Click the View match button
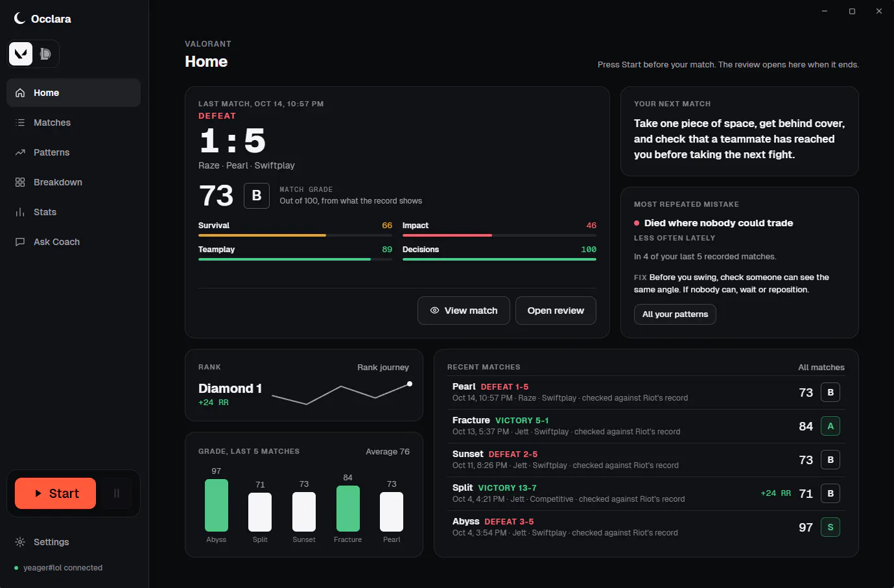The height and width of the screenshot is (588, 894). tap(464, 311)
